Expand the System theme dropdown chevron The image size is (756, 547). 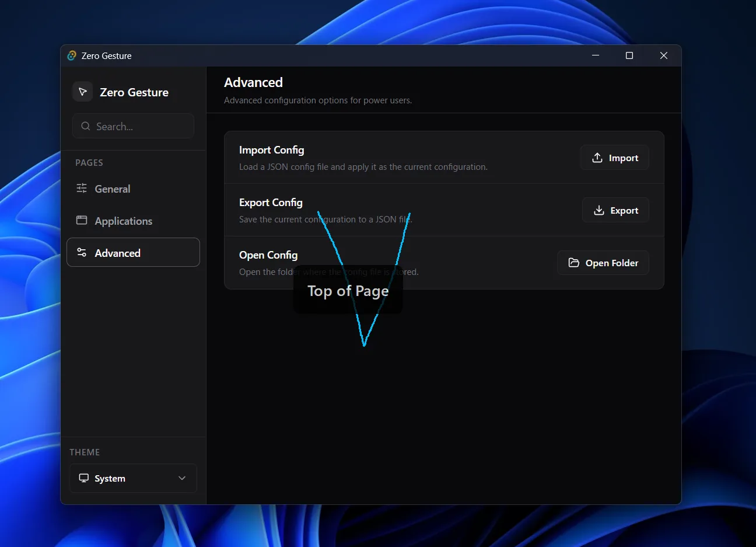182,478
